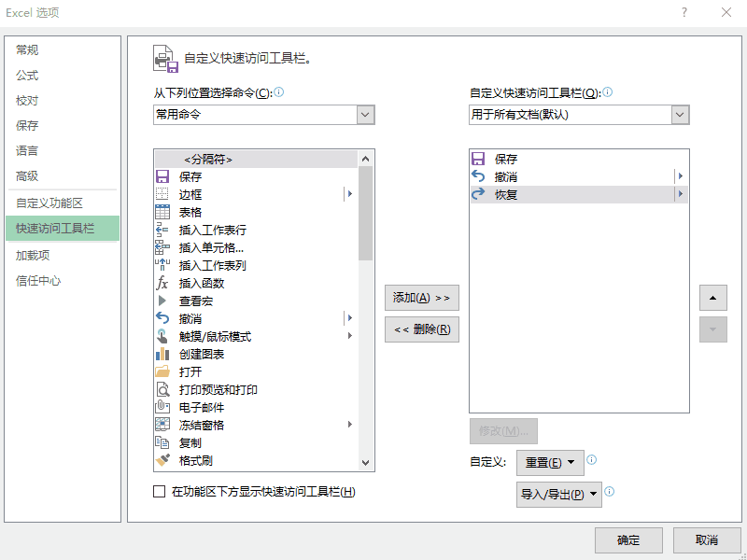Click the help question mark in title bar
The image size is (747, 560).
[x=684, y=12]
